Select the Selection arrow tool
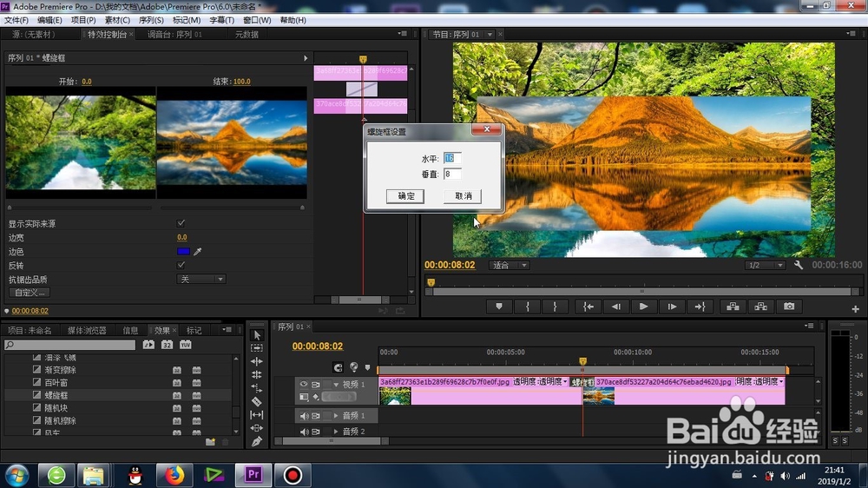Screen dimensions: 868x488 point(257,335)
